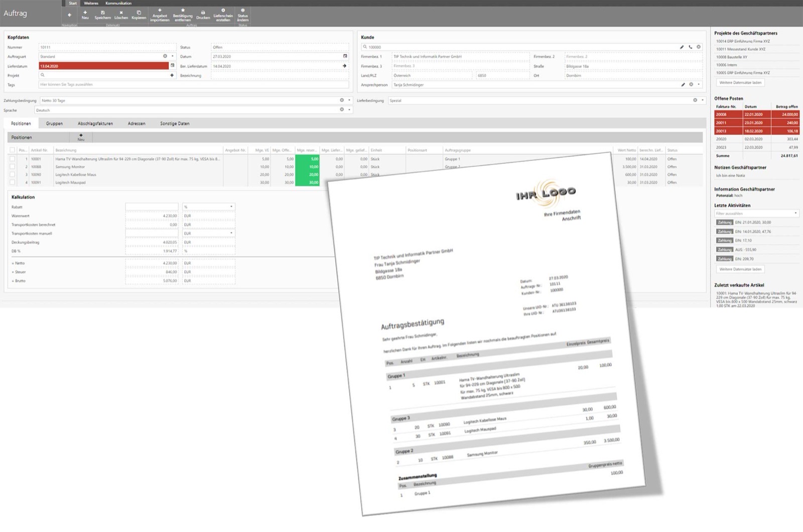Save the order with Speichern
803x532 pixels.
click(x=102, y=15)
